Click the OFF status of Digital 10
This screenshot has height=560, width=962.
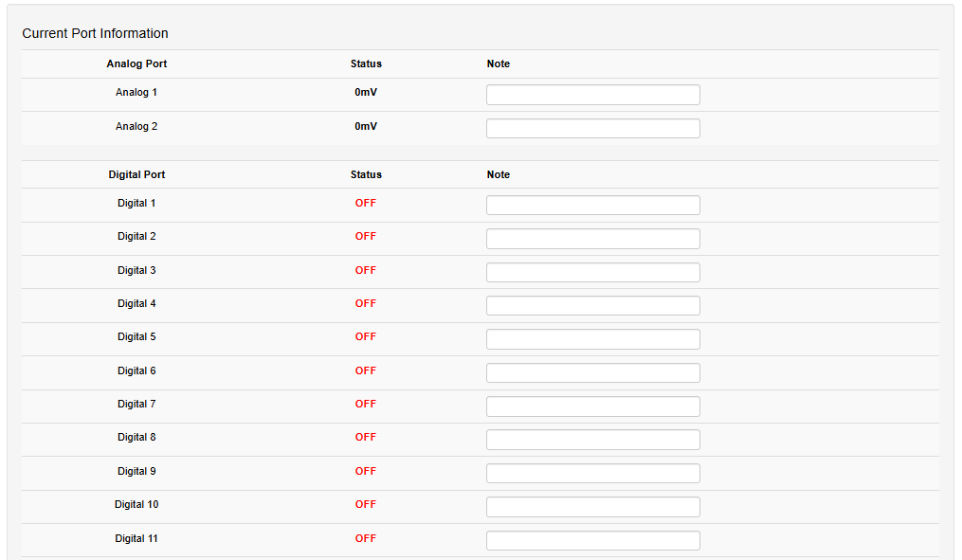pyautogui.click(x=366, y=504)
